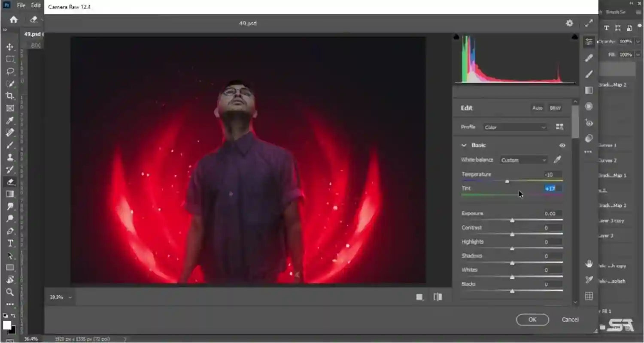Click edit panel scroll down arrow
Image resolution: width=644 pixels, height=343 pixels.
click(x=575, y=302)
